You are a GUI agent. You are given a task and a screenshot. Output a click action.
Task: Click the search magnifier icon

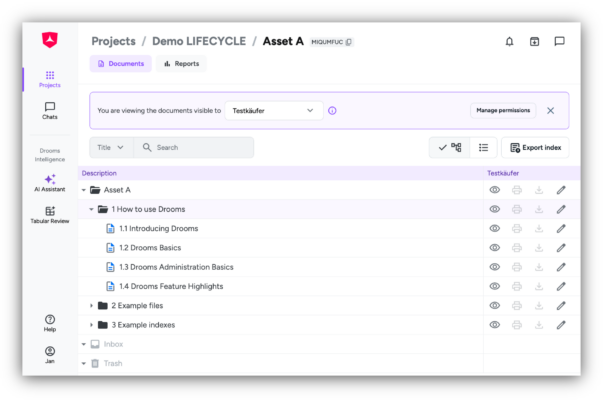pos(147,147)
